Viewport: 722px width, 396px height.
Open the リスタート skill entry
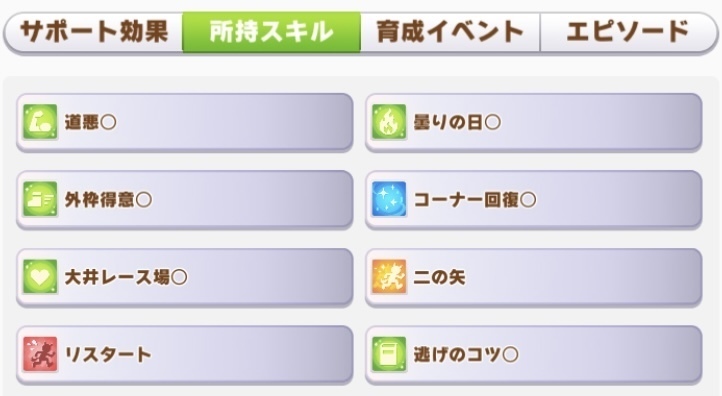point(185,355)
